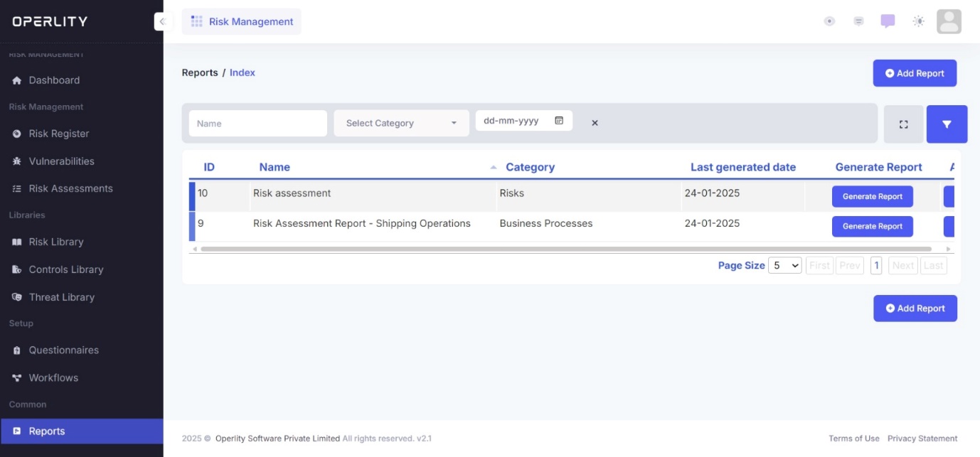Go to Vulnerabilities in the sidebar
This screenshot has width=980, height=457.
(x=61, y=161)
